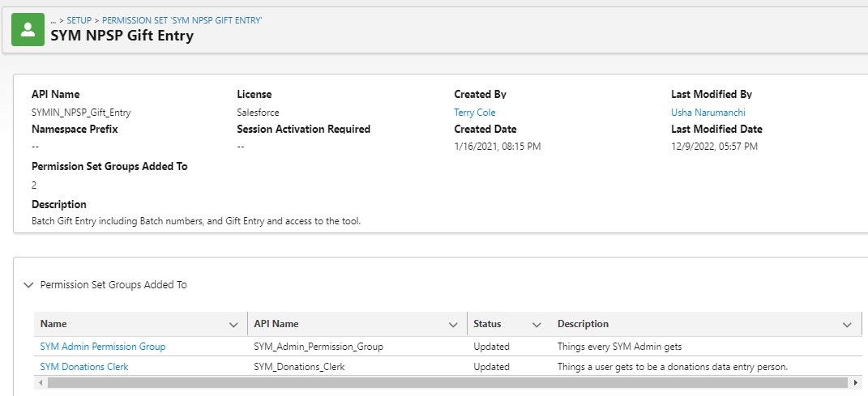Click the horizontal scrollbar track of the table
This screenshot has width=868, height=396.
pyautogui.click(x=448, y=383)
